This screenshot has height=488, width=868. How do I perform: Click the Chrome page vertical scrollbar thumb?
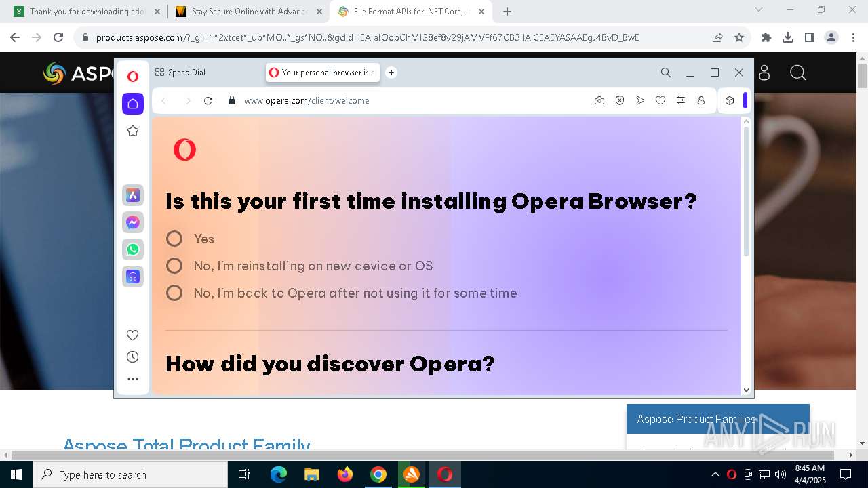(863, 75)
